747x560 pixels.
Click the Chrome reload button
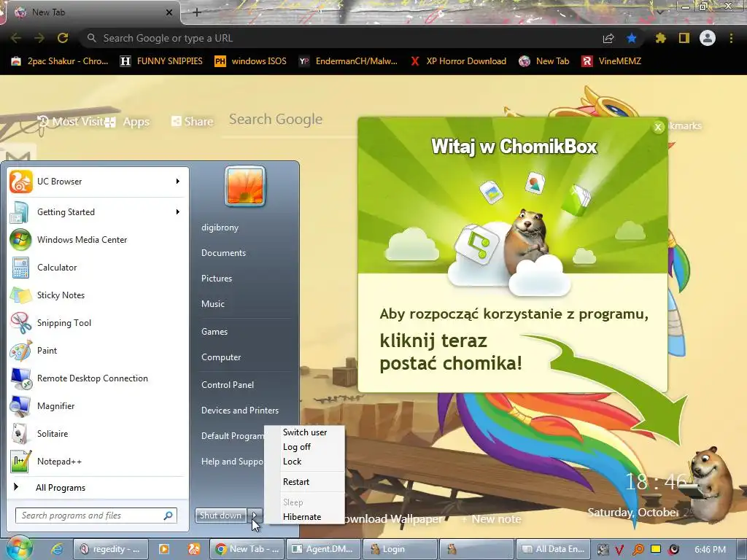click(x=63, y=38)
